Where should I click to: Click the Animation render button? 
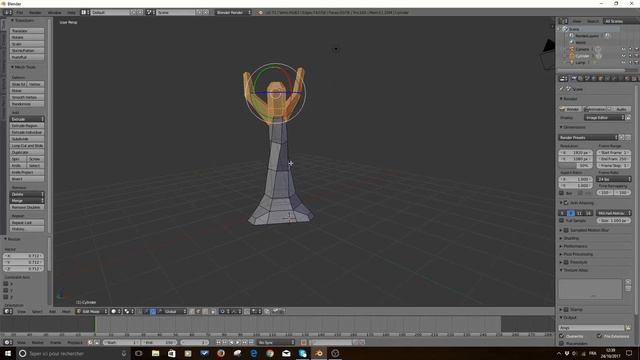594,109
